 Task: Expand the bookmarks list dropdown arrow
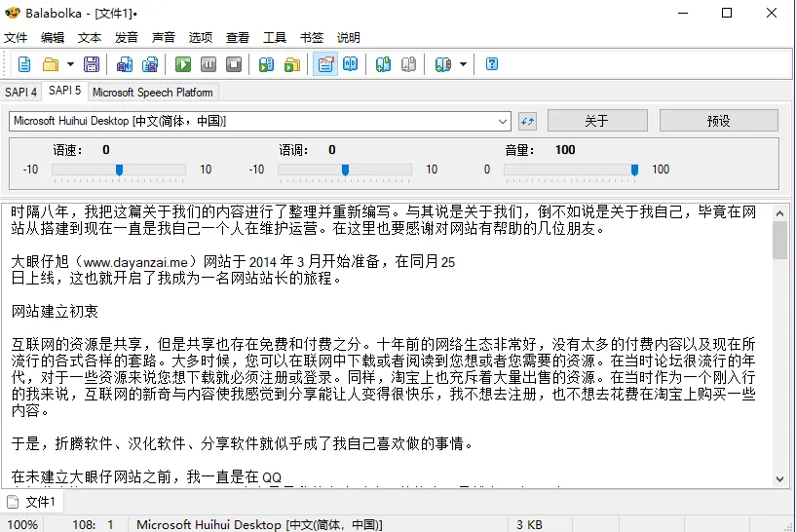click(463, 64)
